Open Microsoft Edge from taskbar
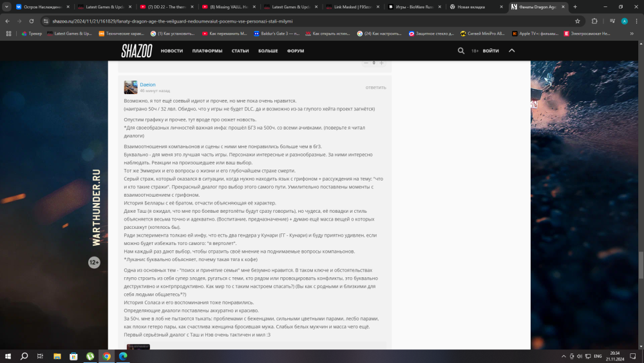Viewport: 644px width, 363px height. click(122, 356)
